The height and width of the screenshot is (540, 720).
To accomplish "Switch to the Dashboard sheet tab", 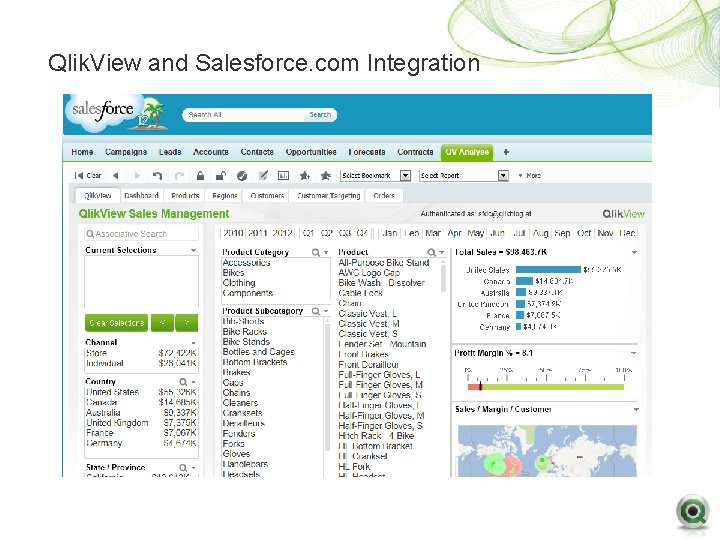I will coord(141,196).
